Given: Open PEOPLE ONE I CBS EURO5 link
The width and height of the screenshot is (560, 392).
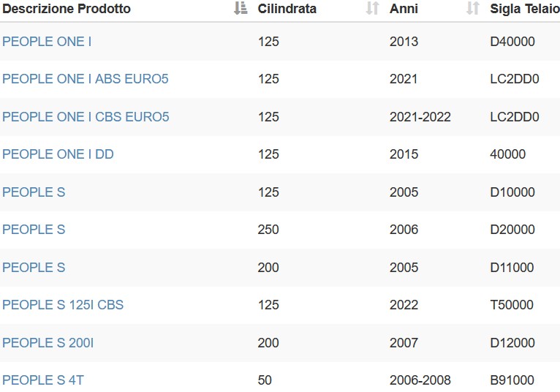Looking at the screenshot, I should (86, 117).
